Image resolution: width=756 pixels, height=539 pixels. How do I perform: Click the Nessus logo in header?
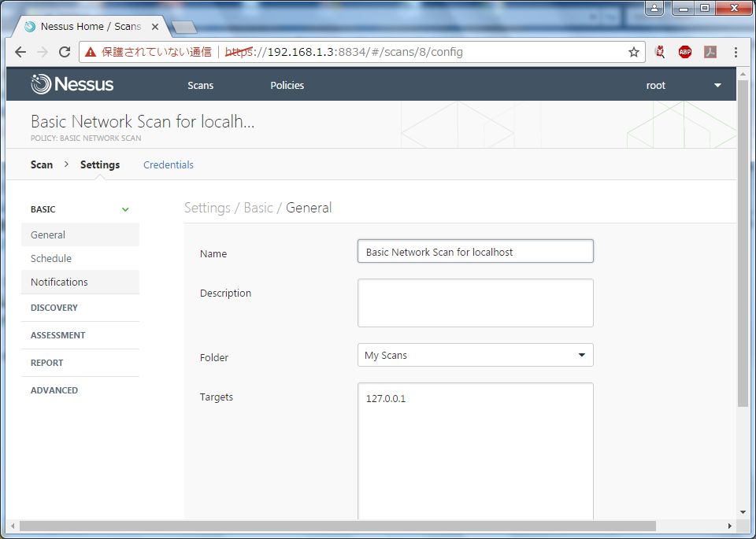click(x=72, y=84)
